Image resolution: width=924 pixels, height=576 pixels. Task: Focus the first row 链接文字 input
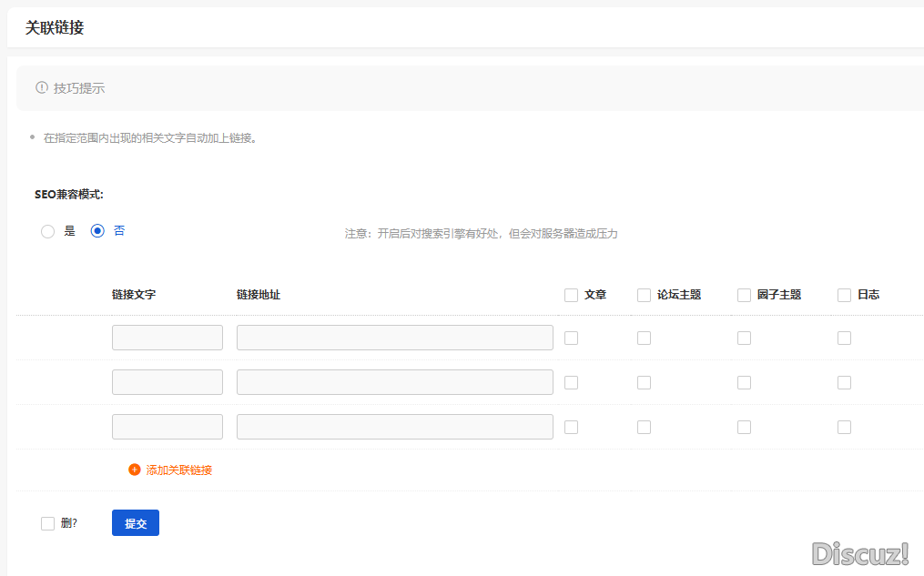click(x=168, y=338)
